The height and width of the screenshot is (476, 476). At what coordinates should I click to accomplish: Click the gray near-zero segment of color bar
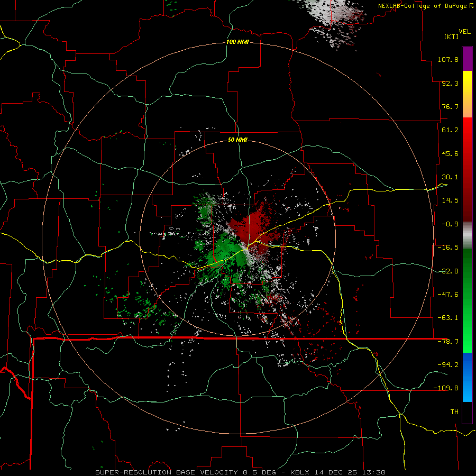[x=467, y=235]
